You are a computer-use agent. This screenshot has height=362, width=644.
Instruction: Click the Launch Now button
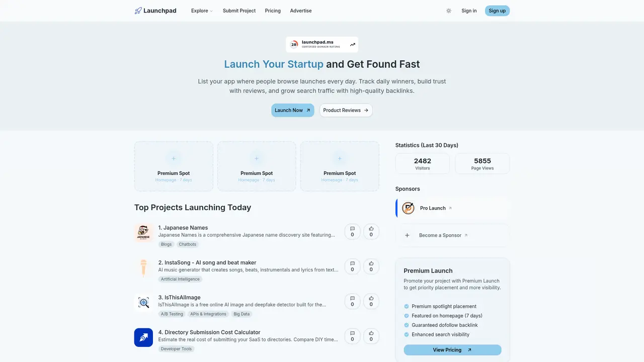(293, 110)
